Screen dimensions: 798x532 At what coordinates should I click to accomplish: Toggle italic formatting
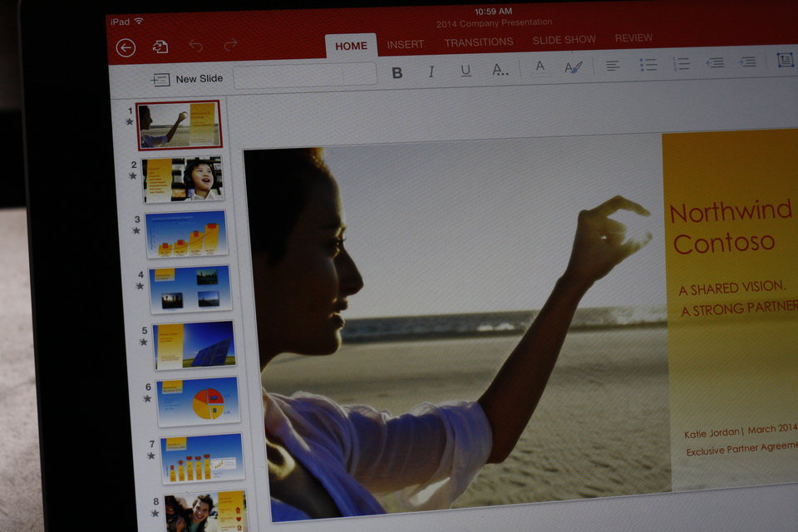(431, 71)
